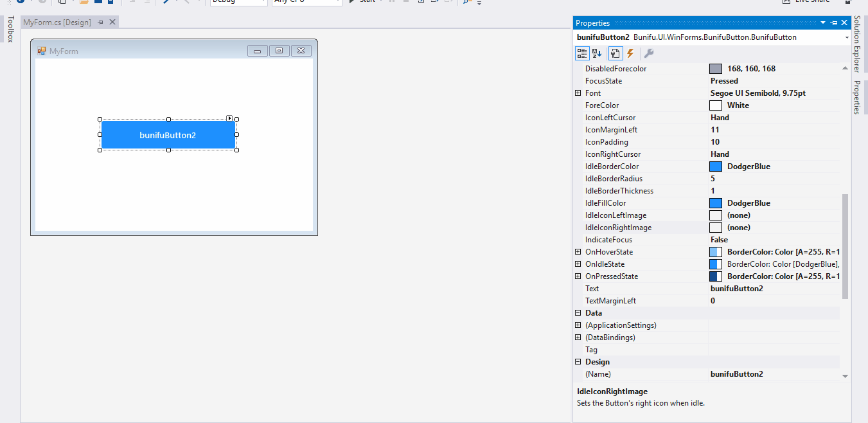Show the Properties page icon in panel toolbar
The image size is (868, 423).
pos(615,53)
